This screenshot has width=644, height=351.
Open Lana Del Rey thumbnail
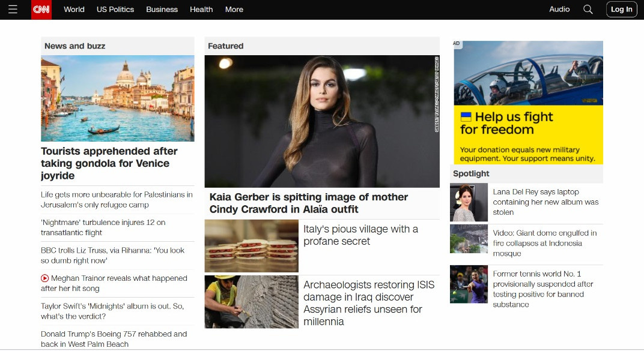tap(469, 202)
